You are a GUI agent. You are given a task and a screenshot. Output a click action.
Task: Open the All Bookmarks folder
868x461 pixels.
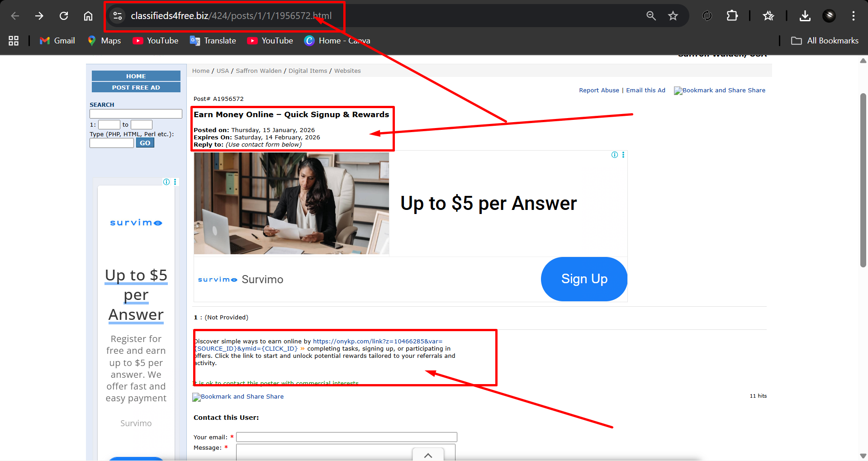pos(825,41)
